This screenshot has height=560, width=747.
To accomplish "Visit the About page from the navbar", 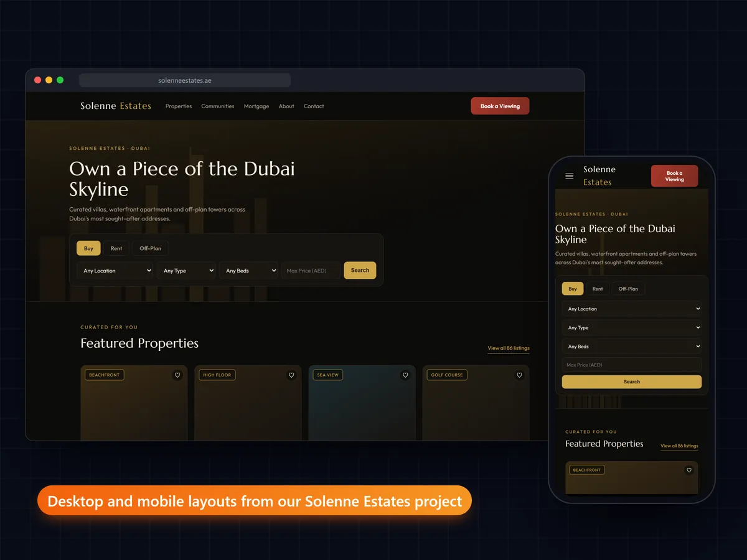I will (x=286, y=106).
